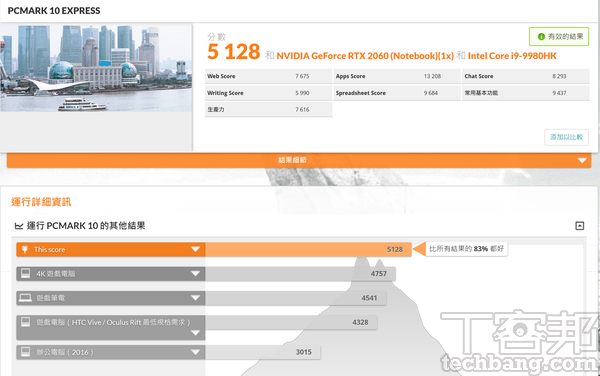Click the monitor icon on the HTC Vive row

click(x=26, y=322)
